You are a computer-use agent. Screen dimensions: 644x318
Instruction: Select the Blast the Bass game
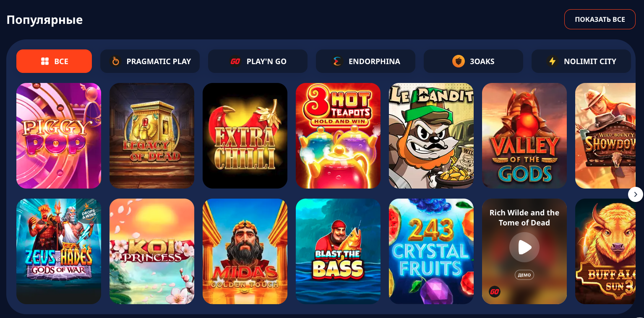338,251
